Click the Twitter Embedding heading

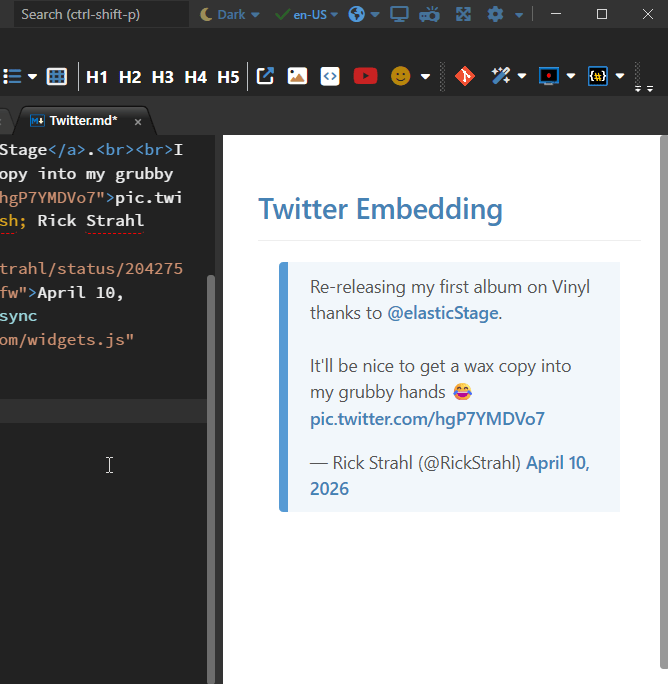(x=380, y=209)
